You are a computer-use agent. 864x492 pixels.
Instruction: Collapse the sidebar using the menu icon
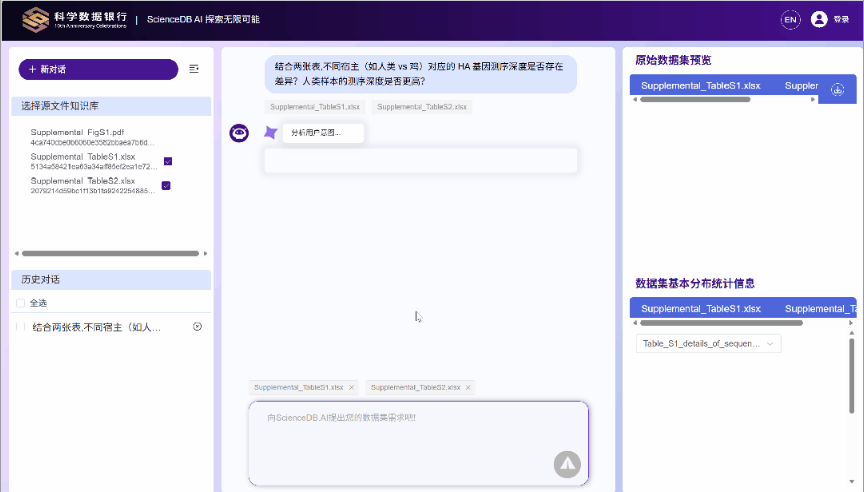click(x=194, y=69)
